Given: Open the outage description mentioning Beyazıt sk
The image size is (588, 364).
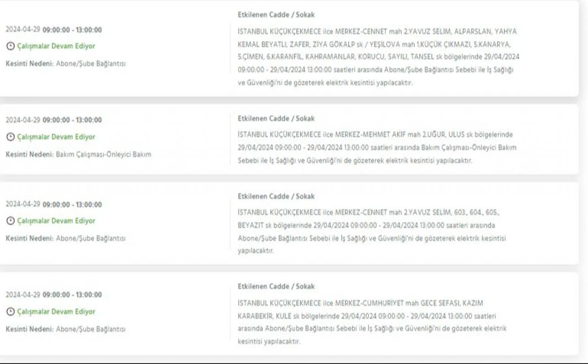Looking at the screenshot, I should [x=372, y=232].
